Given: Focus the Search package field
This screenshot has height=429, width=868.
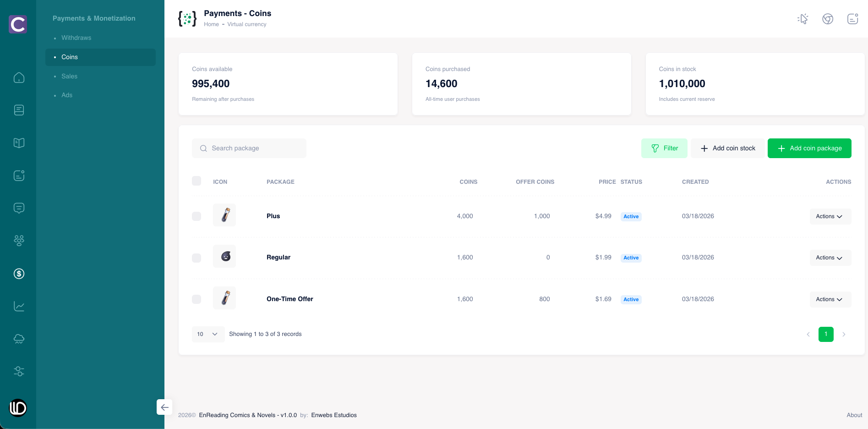Looking at the screenshot, I should (x=249, y=148).
